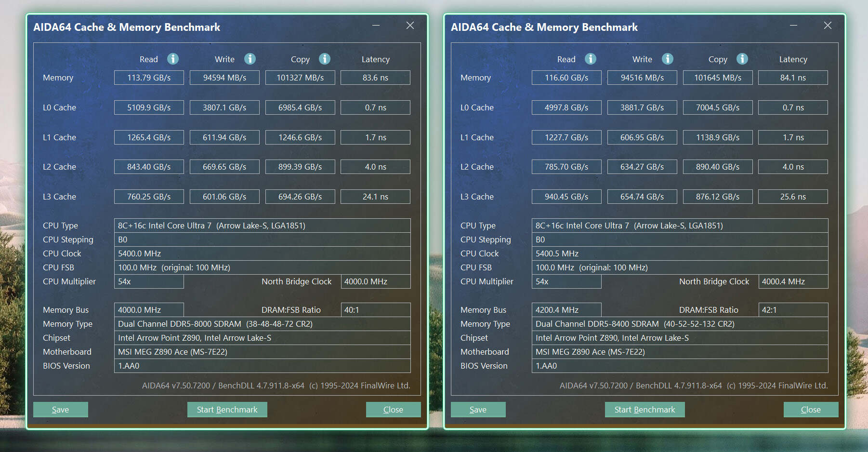The image size is (868, 452).
Task: Select the L2 cache copy value 890.40 GB/s
Action: 718,167
